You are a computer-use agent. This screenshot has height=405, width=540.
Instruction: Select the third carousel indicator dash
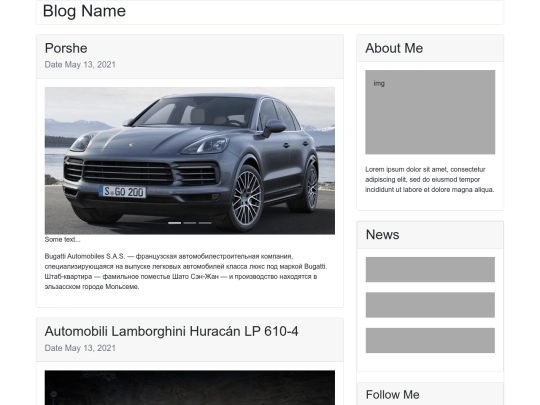click(205, 223)
